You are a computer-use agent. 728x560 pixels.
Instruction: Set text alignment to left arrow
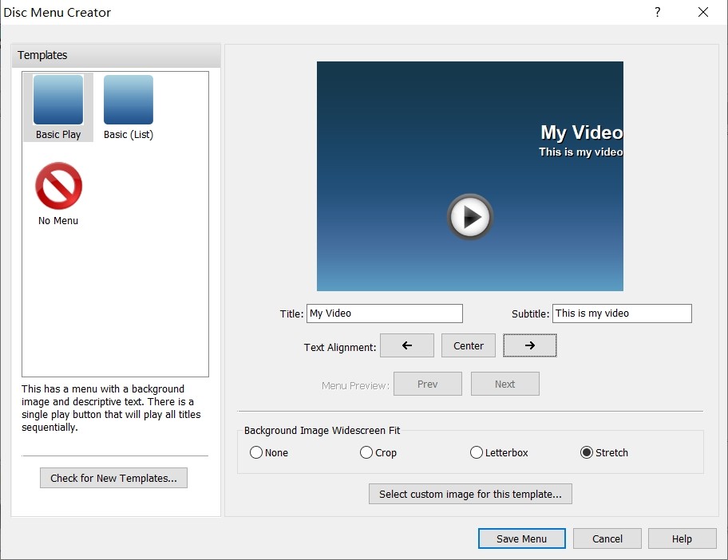[x=407, y=345]
